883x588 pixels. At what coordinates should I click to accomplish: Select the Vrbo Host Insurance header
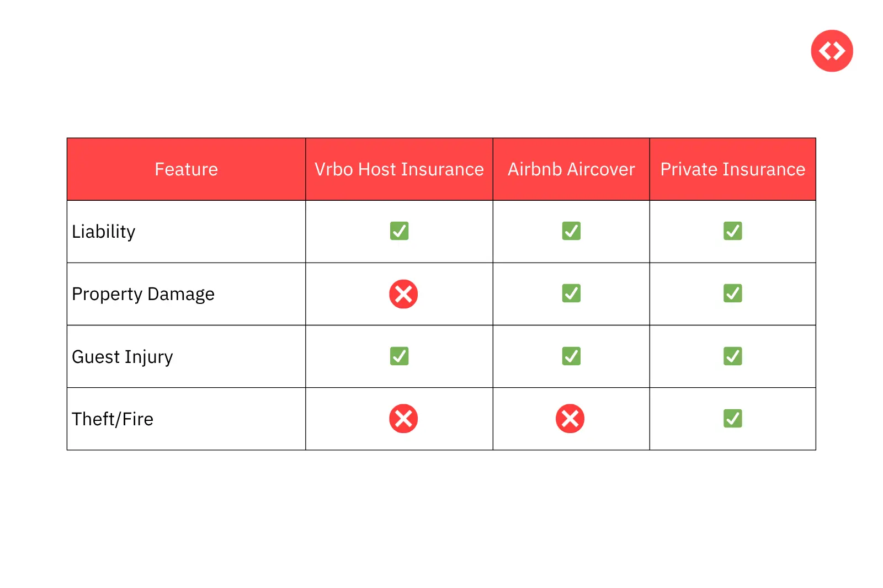[399, 169]
